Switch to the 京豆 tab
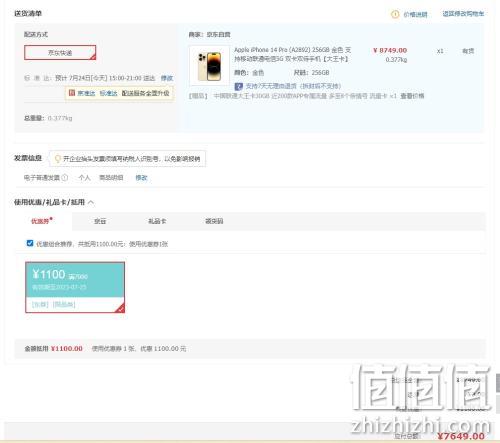500x443 pixels. pyautogui.click(x=100, y=221)
